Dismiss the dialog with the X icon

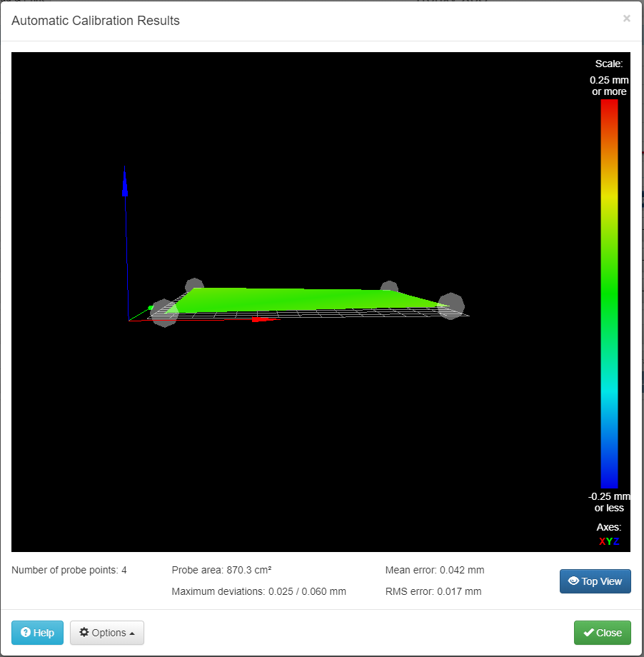coord(626,19)
